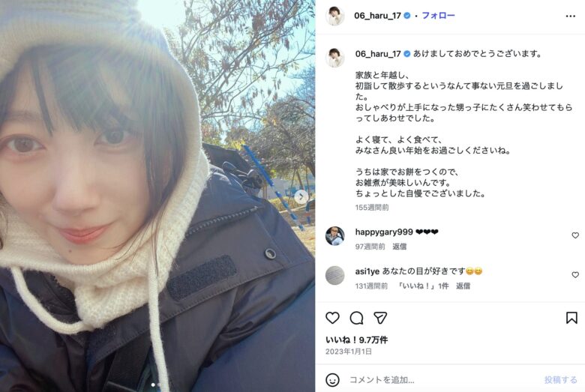The height and width of the screenshot is (392, 585).
Task: Open 06_haru_17 profile from header username
Action: click(x=377, y=16)
